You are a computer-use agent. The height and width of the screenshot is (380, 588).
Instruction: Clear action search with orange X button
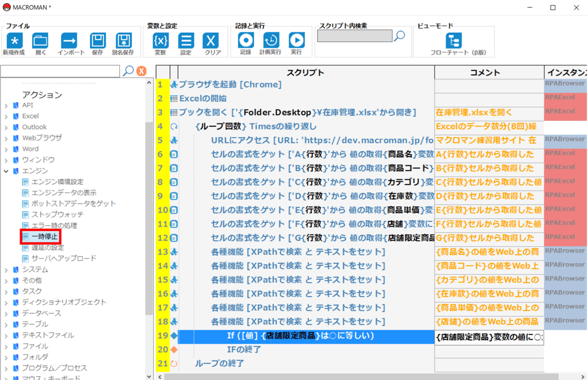click(141, 71)
